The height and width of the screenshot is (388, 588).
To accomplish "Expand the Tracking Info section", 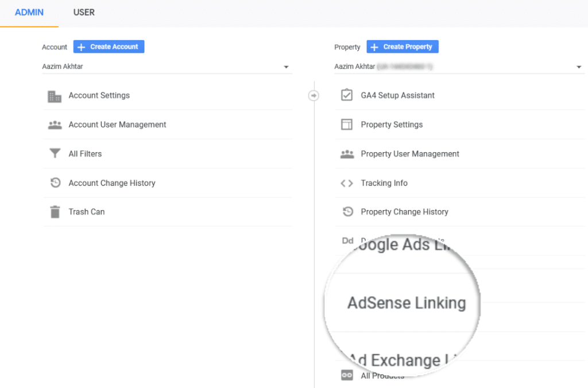I will pyautogui.click(x=384, y=183).
